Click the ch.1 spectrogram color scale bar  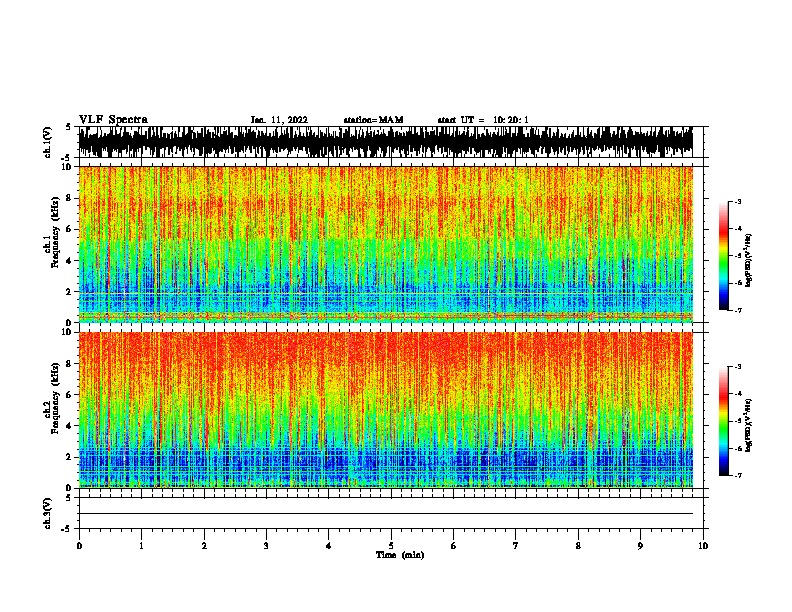(724, 256)
